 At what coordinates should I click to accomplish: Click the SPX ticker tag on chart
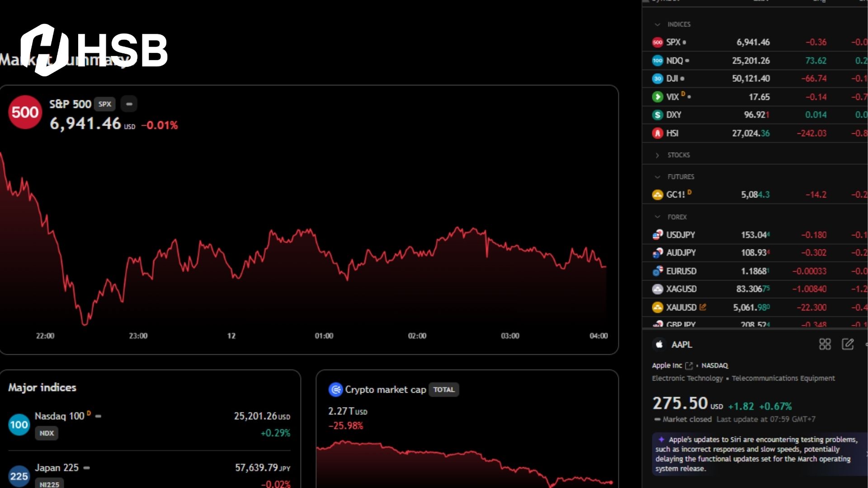click(105, 104)
